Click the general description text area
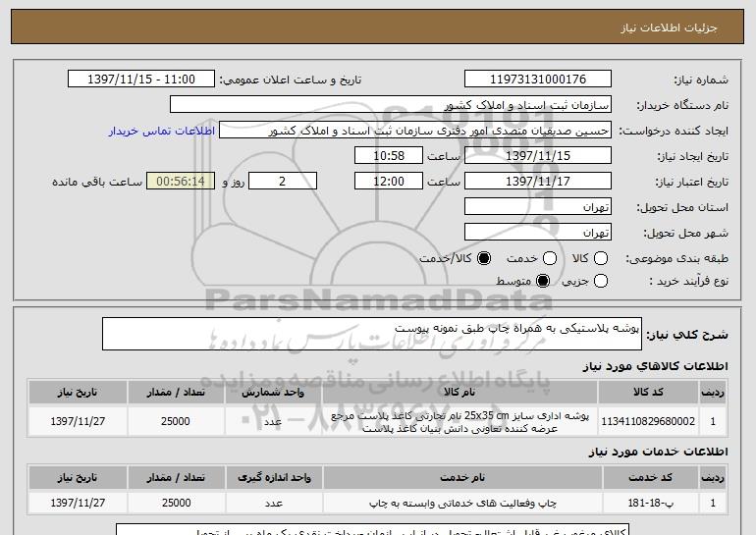The height and width of the screenshot is (535, 756). point(372,334)
